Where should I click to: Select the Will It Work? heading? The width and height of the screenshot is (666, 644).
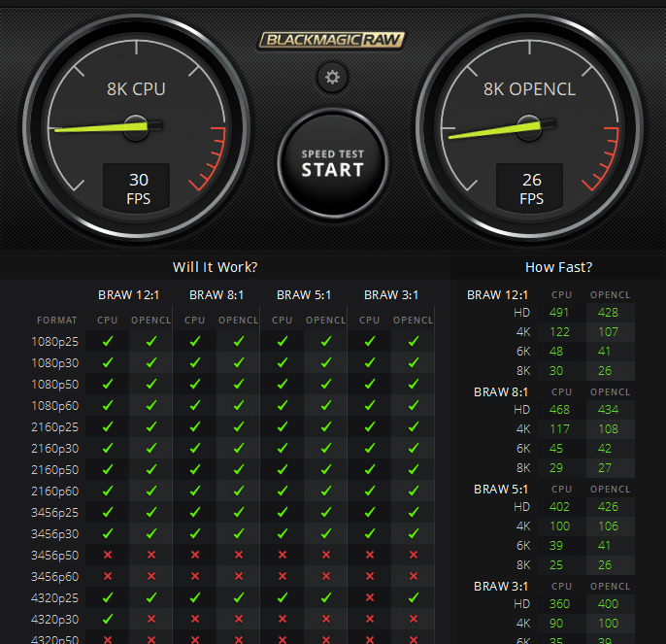215,267
